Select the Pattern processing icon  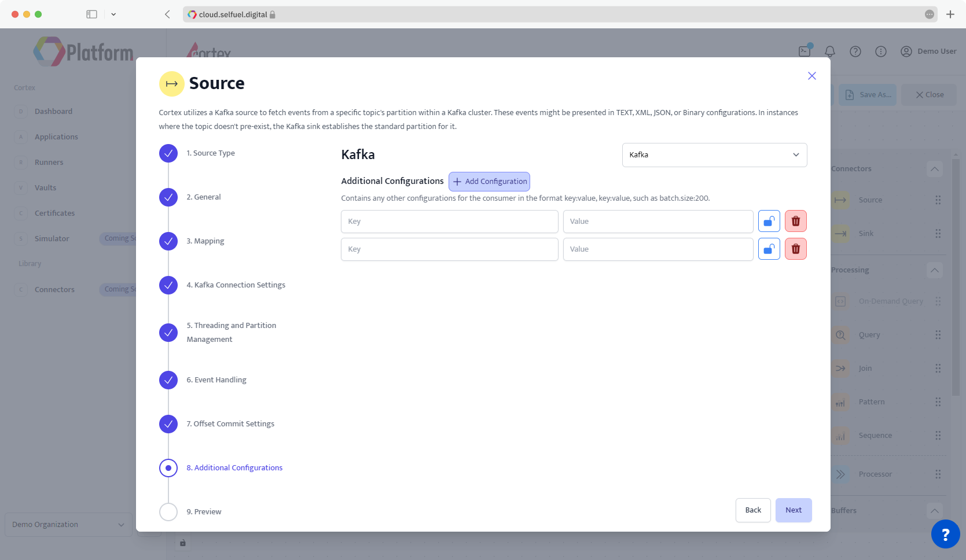[840, 402]
